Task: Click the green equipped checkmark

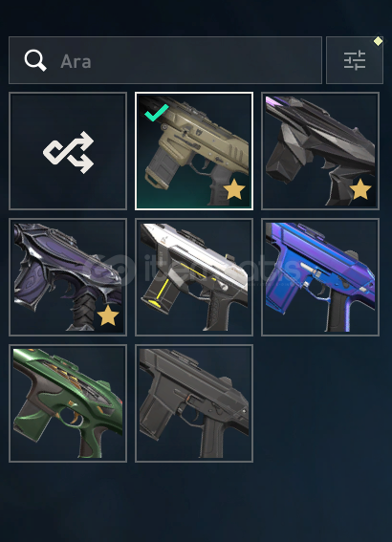Action: (157, 113)
